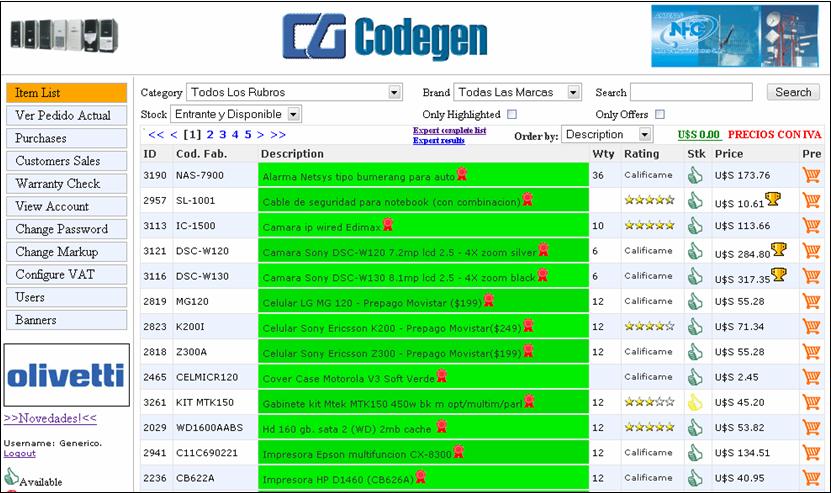Add Alarma Netsys NAS-7900 to cart
Screen dimensions: 831x493
click(x=811, y=175)
